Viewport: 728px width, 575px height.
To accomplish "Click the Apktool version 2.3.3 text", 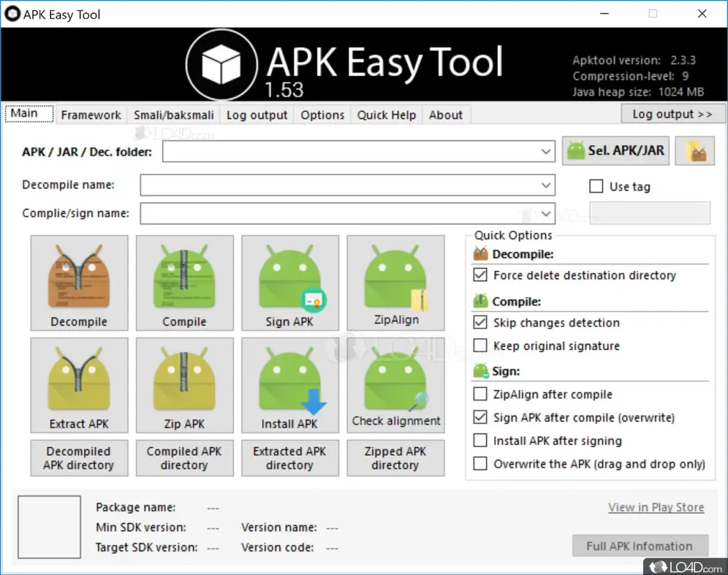I will [x=634, y=60].
